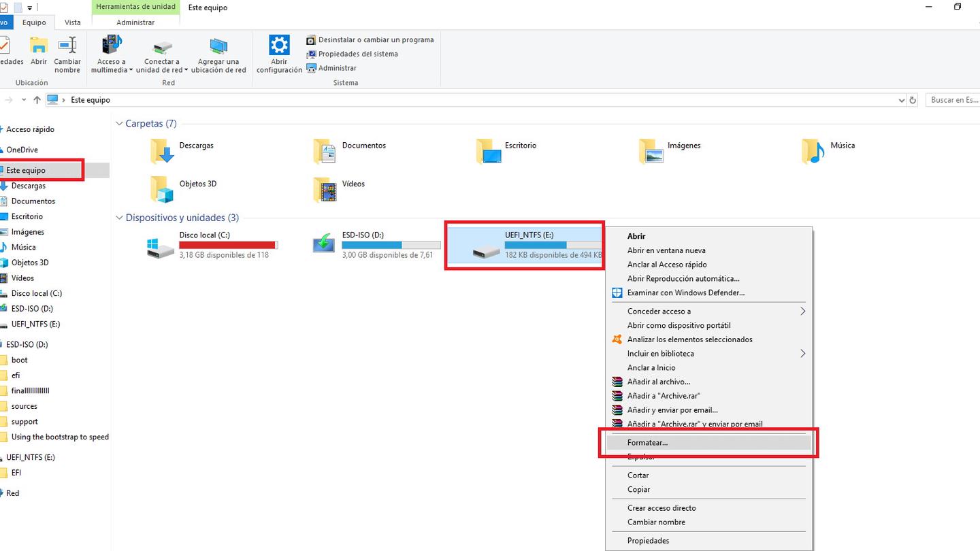Screen dimensions: 980x551
Task: Click Avast 'Analizar los elementos seleccionados' icon
Action: pyautogui.click(x=617, y=339)
